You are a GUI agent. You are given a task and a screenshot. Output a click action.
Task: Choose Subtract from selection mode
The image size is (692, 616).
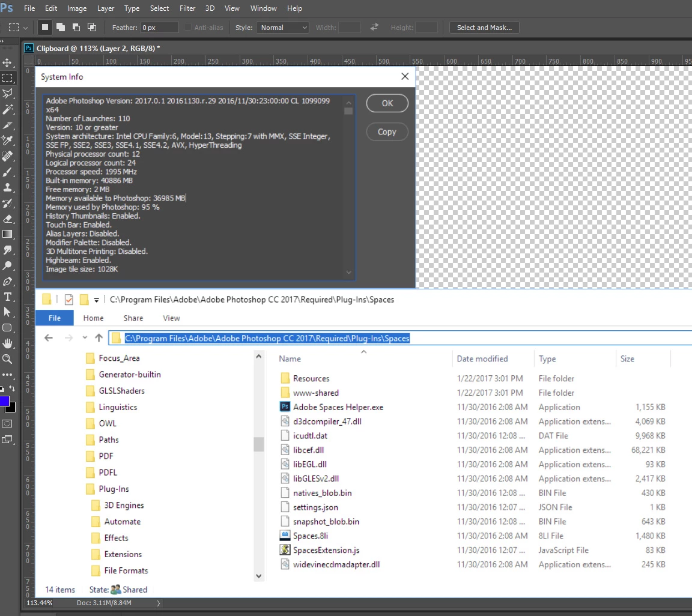(76, 27)
